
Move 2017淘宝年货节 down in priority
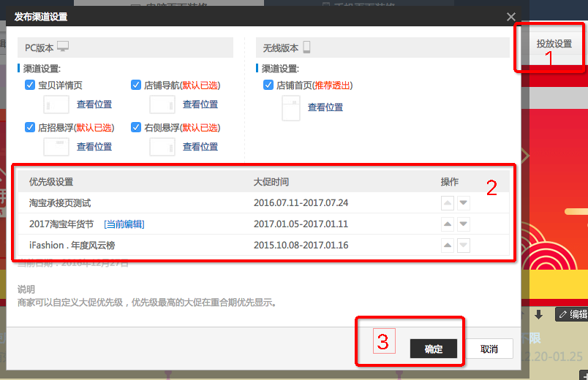[x=464, y=224]
